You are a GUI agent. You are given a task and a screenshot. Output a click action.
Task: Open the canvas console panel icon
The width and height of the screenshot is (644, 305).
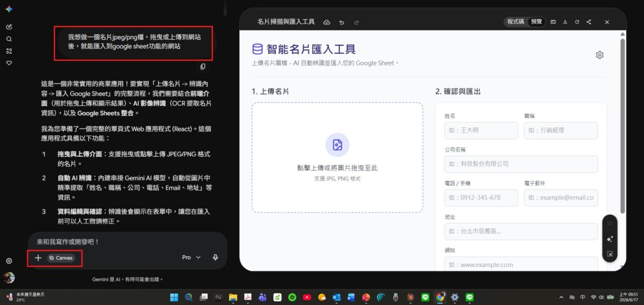(553, 22)
